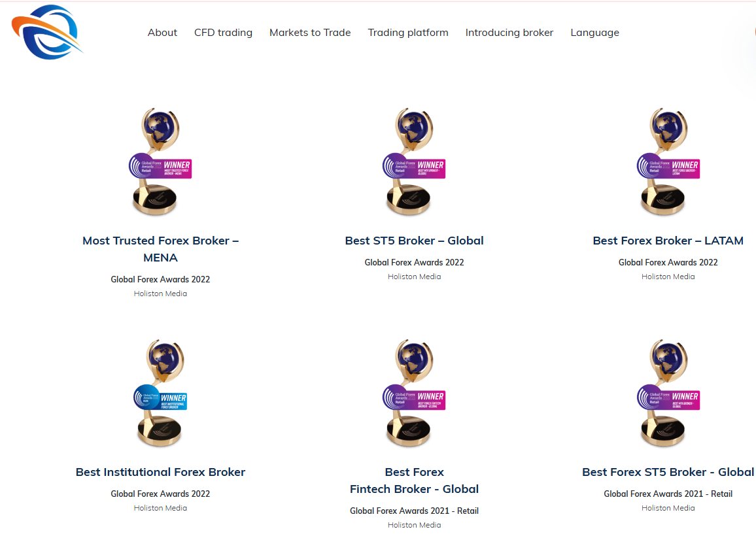Click the Best Institutional Forex Broker trophy
The image size is (756, 540).
[x=160, y=394]
